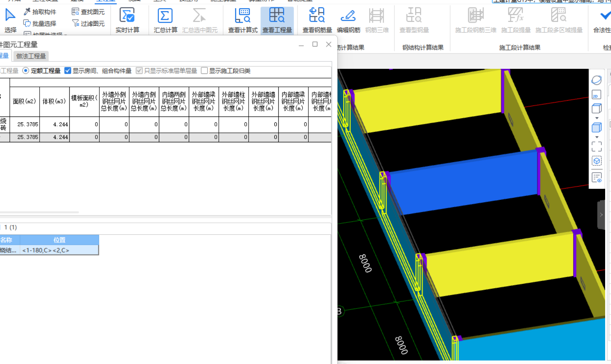Click the 实时计算 real-time calculation icon
The width and height of the screenshot is (611, 364).
[127, 20]
